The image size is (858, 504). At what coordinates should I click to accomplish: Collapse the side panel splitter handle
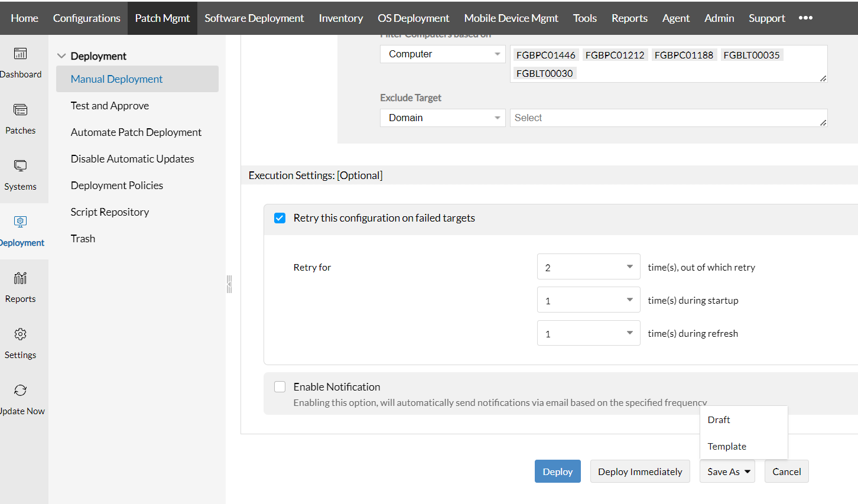point(229,284)
